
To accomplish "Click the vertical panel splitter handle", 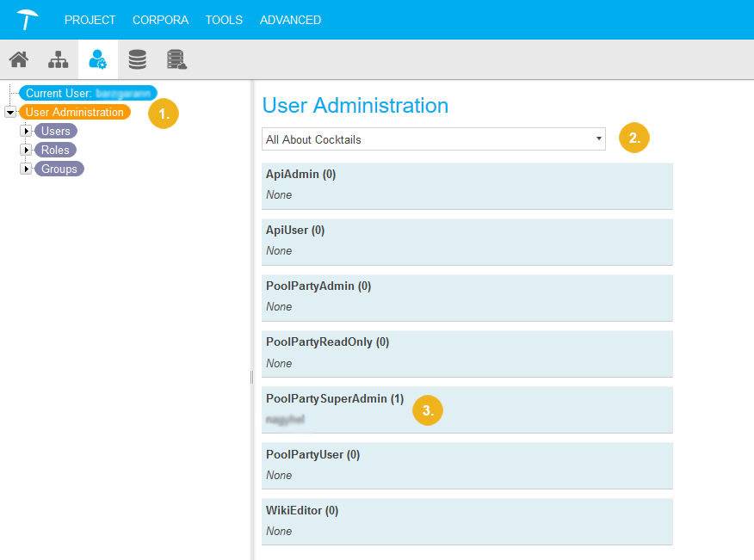I will point(251,377).
